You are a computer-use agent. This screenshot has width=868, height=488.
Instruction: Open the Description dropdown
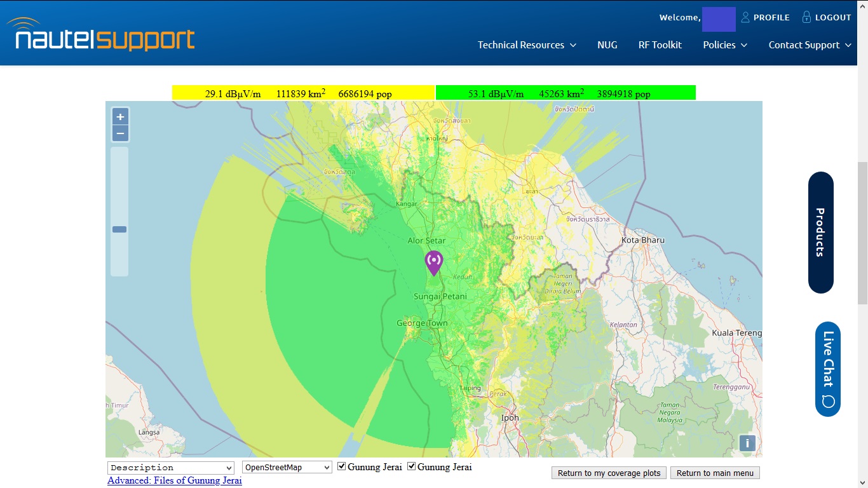click(x=170, y=467)
